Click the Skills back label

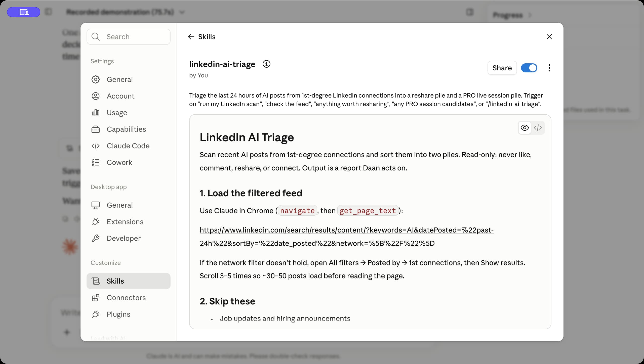coord(207,37)
